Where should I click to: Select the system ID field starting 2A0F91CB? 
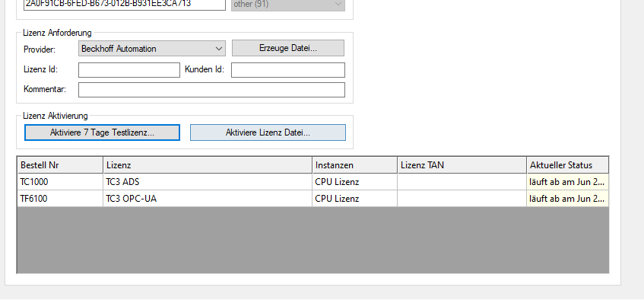(x=125, y=5)
